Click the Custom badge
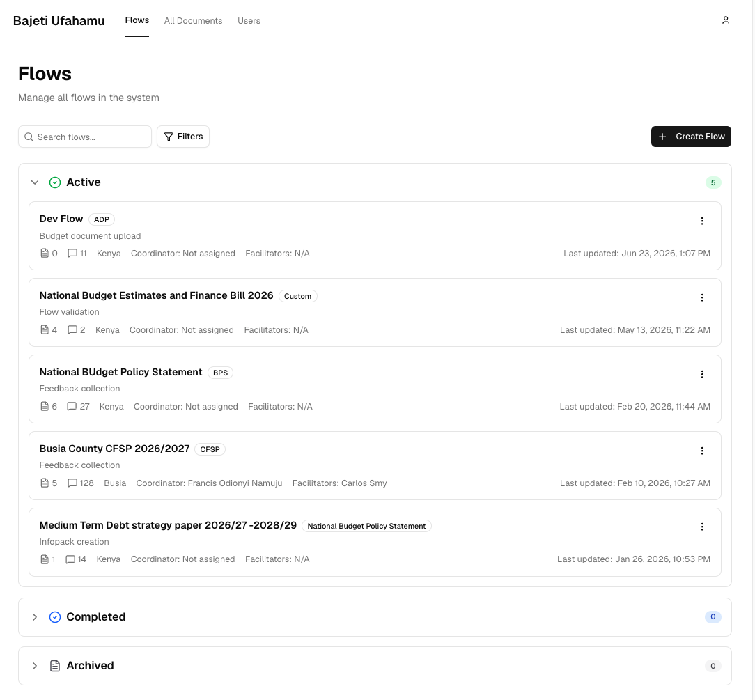The height and width of the screenshot is (700, 755). (x=297, y=296)
